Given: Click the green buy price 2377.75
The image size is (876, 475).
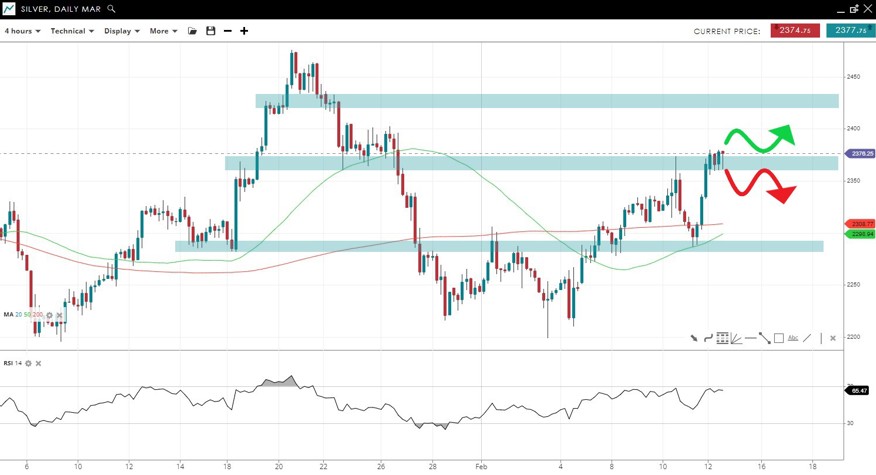Looking at the screenshot, I should point(850,31).
